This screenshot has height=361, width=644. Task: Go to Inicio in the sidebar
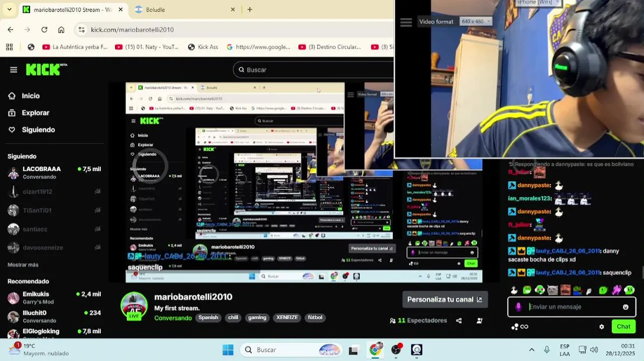pos(24,96)
